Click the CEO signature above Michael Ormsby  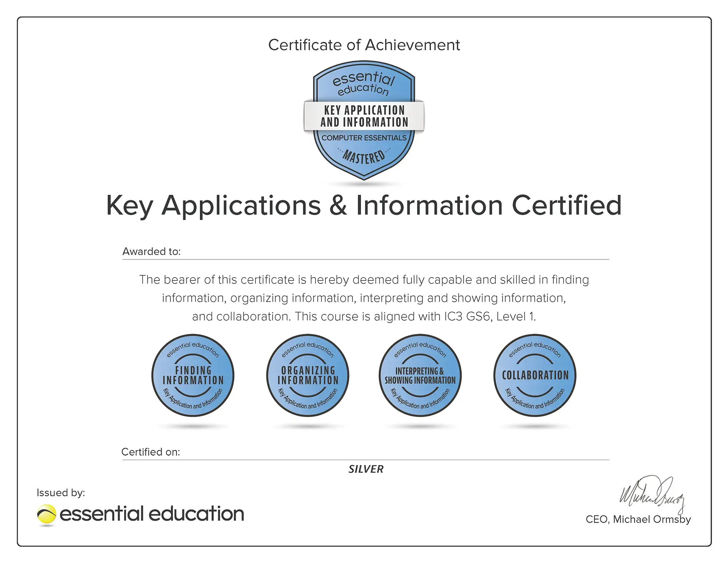coord(652,495)
